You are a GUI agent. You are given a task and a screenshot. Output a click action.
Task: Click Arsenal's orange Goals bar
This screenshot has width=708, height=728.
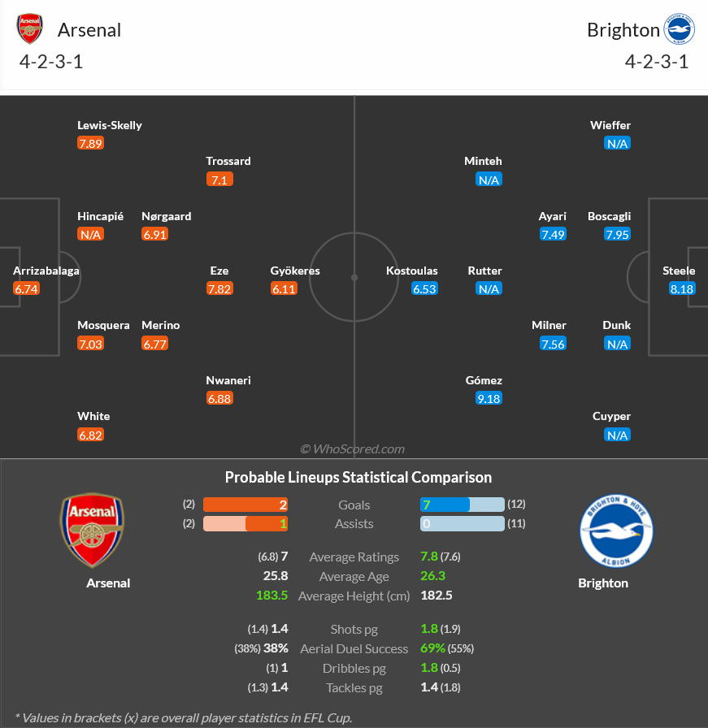coord(245,505)
